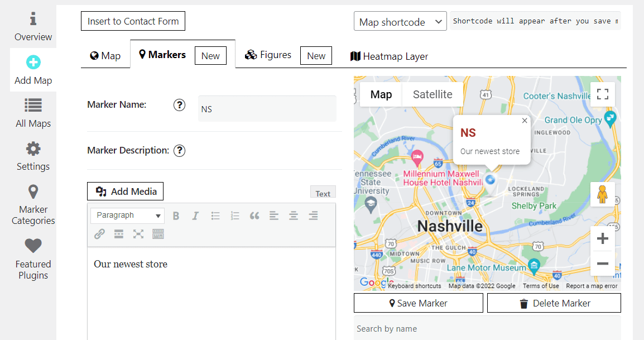Click the Search by name field

tap(487, 329)
